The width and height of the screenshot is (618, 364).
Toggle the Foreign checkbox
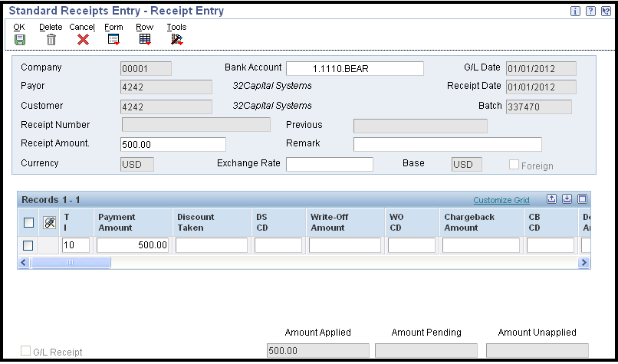[514, 165]
